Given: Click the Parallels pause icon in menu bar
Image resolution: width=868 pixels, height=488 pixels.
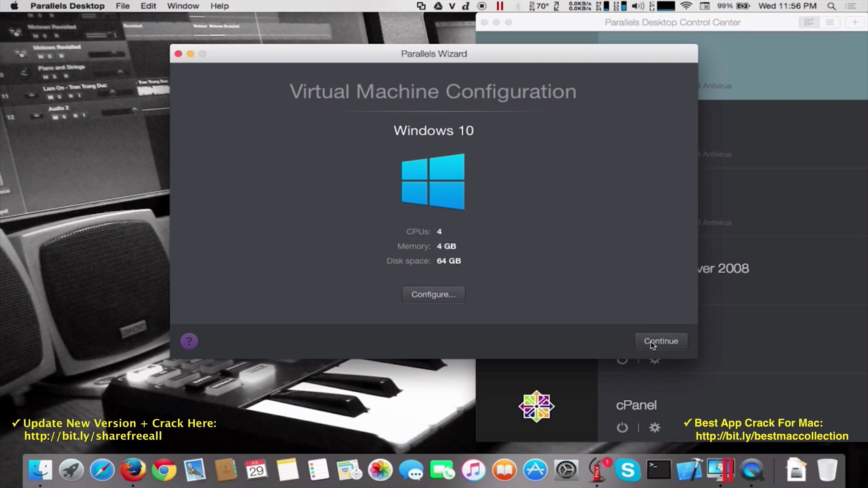Looking at the screenshot, I should click(x=500, y=6).
